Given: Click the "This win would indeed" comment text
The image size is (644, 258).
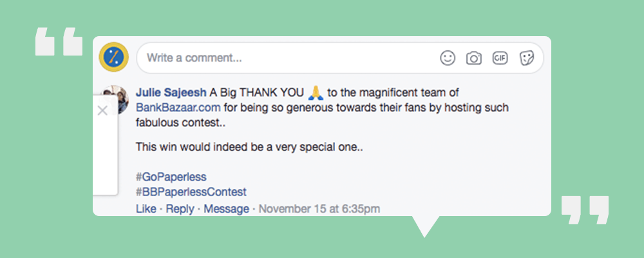Looking at the screenshot, I should tap(250, 147).
